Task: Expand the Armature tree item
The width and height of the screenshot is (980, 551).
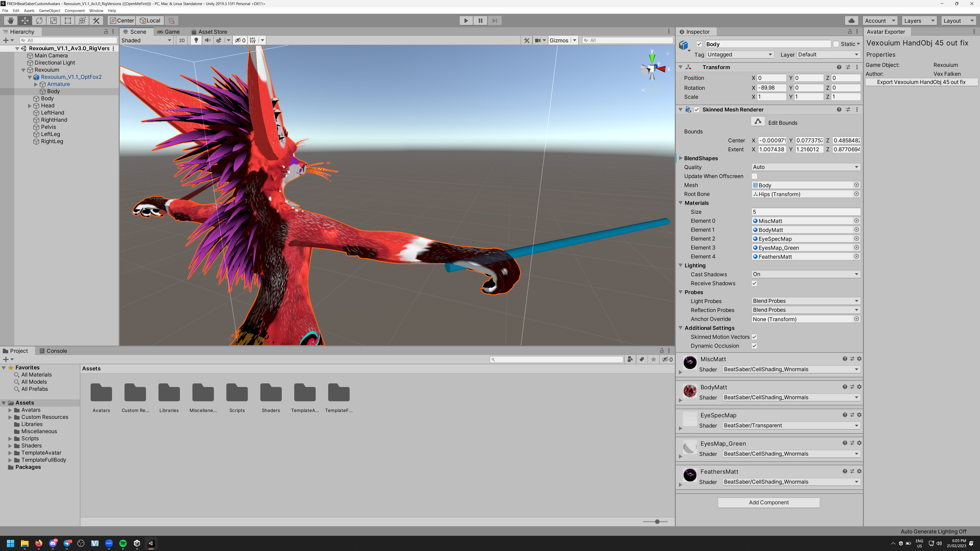Action: click(x=36, y=84)
